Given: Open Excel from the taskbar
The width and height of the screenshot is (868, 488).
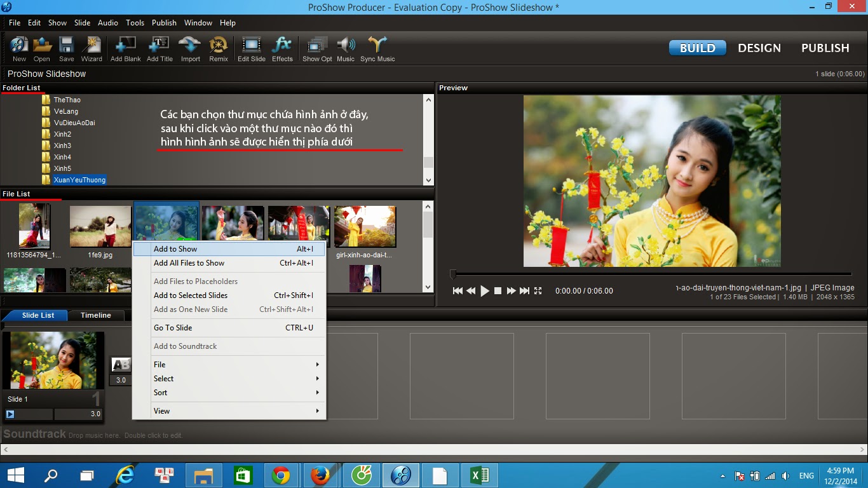Looking at the screenshot, I should click(479, 475).
